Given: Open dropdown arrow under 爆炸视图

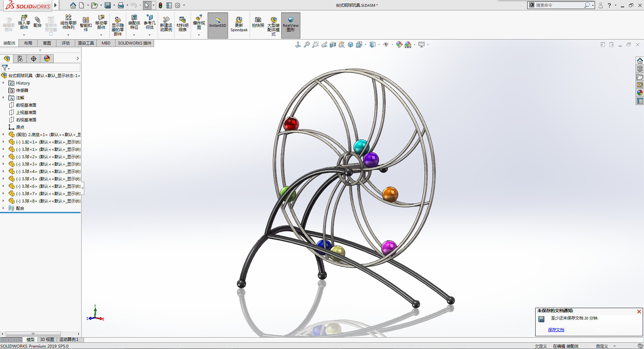Looking at the screenshot, I should (x=199, y=35).
